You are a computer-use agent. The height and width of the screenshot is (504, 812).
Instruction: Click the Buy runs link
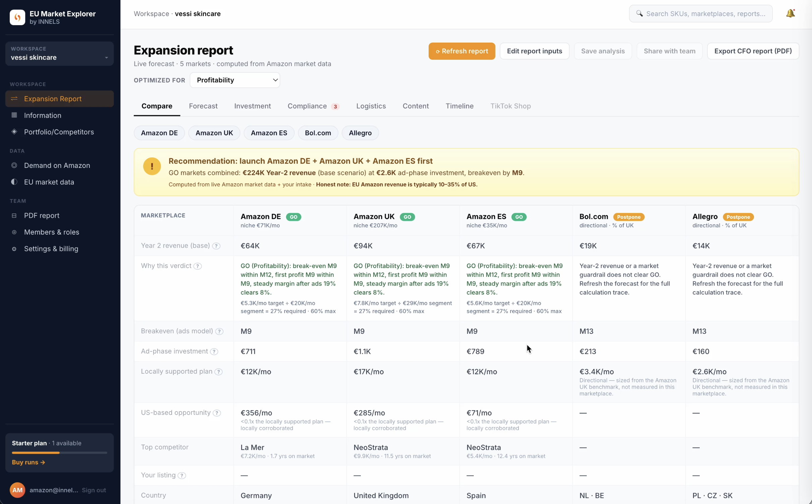[28, 462]
